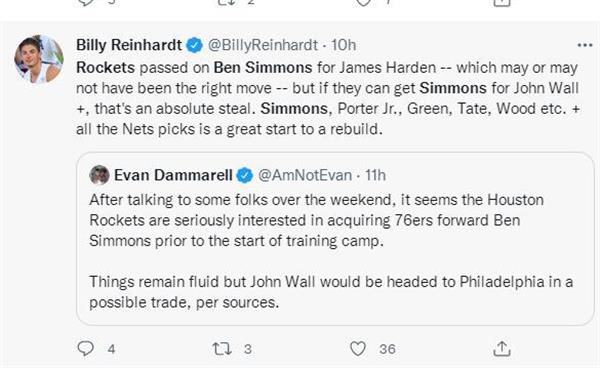Visit the @AmNotEvan handle
This screenshot has height=368, width=600.
(x=305, y=175)
